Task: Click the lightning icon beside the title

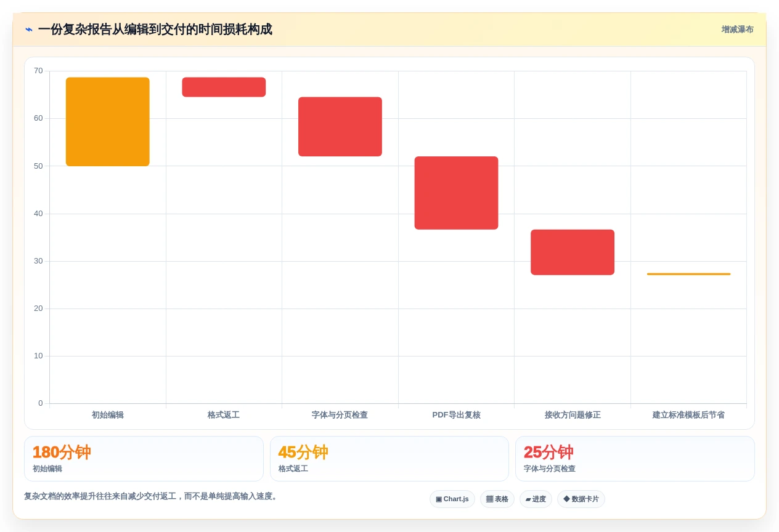Action: (29, 30)
